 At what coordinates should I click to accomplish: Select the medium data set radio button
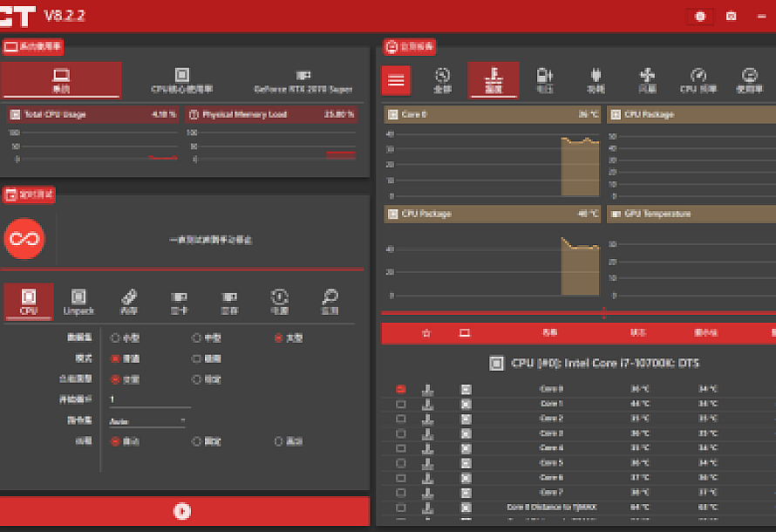[x=196, y=338]
